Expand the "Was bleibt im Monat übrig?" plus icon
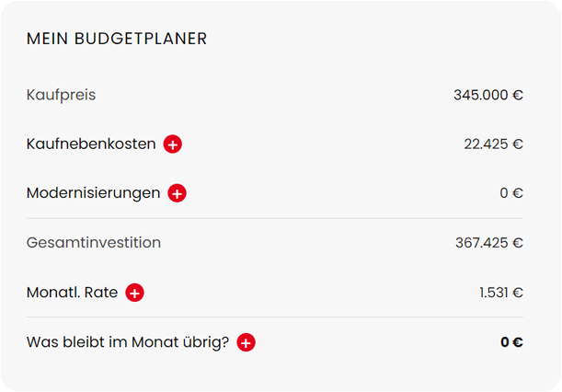This screenshot has width=562, height=392. (x=246, y=342)
